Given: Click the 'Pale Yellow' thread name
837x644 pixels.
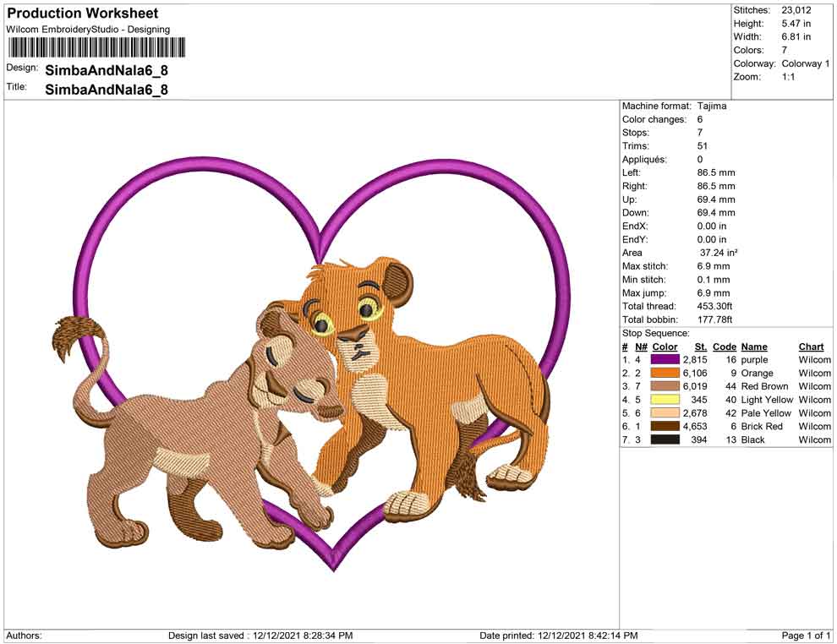Looking at the screenshot, I should click(x=766, y=413).
